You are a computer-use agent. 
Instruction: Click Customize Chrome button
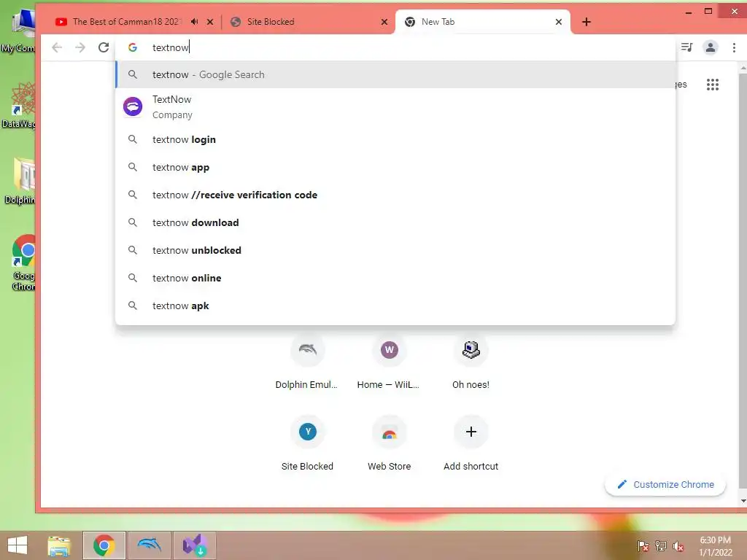[x=665, y=484]
